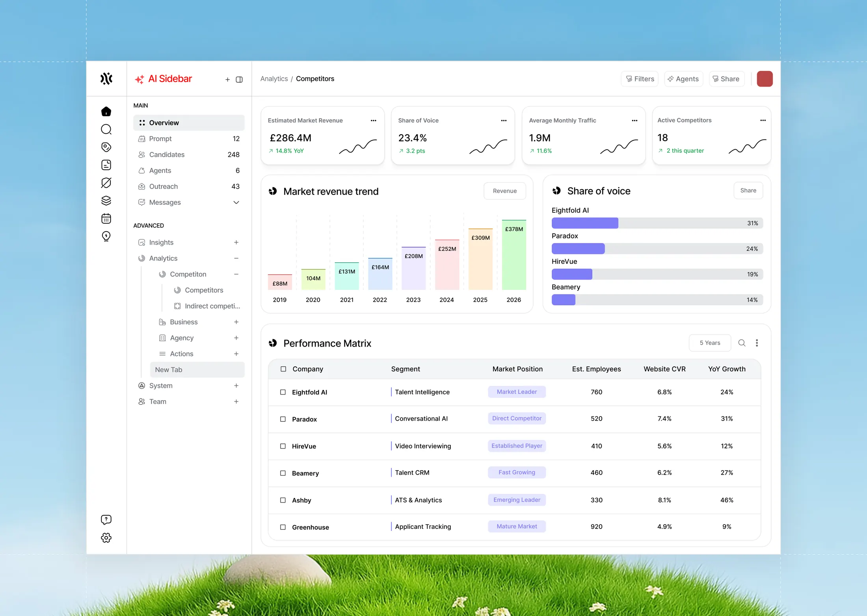Click the HireVue share bar
Screen dimensions: 867x616
pos(657,275)
